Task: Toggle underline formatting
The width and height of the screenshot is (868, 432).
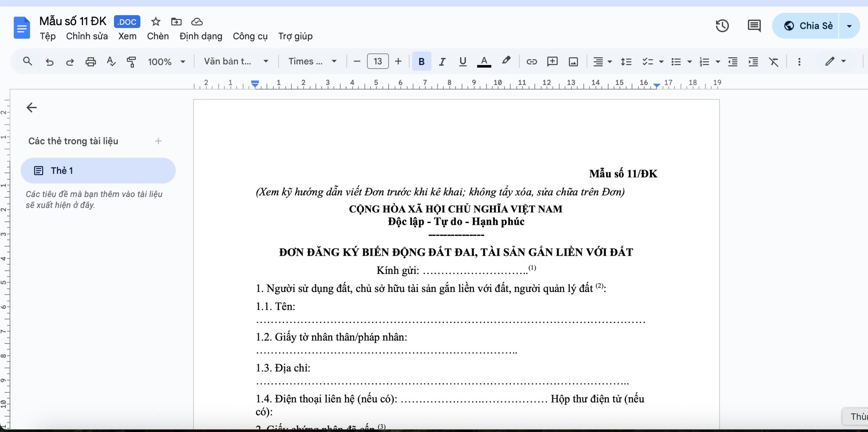Action: pos(462,62)
